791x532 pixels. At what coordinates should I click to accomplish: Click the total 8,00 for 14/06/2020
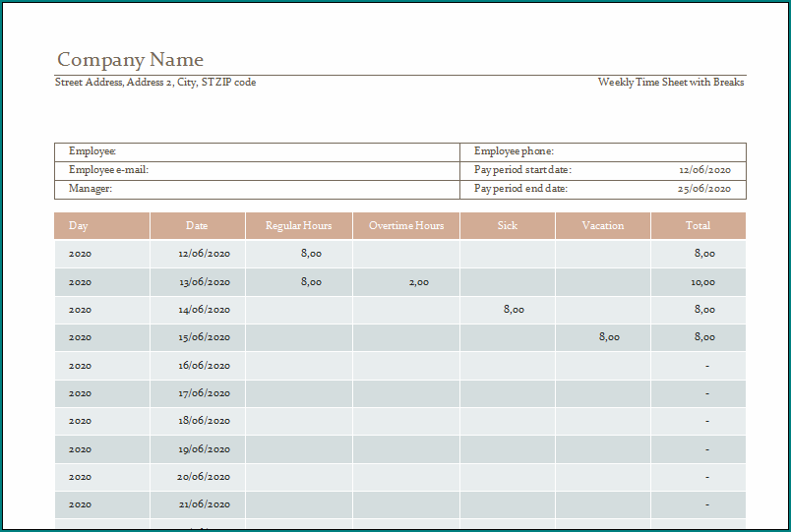coord(699,310)
